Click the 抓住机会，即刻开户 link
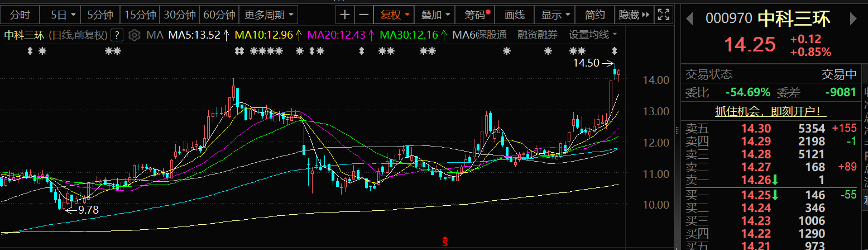 pyautogui.click(x=771, y=111)
